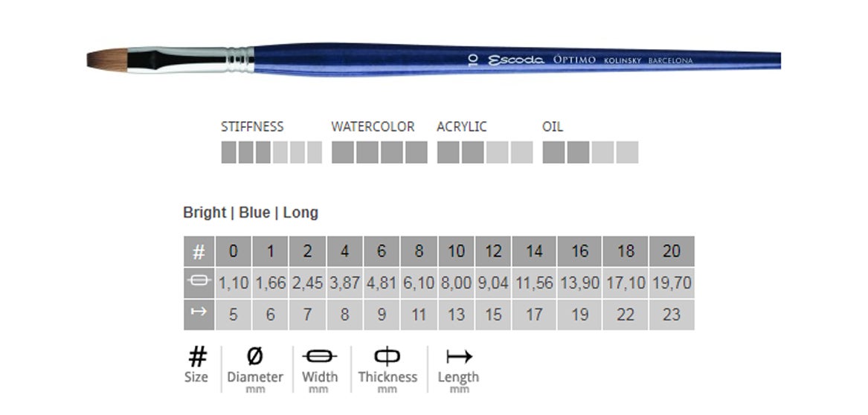Select size 20 column header

pyautogui.click(x=671, y=251)
